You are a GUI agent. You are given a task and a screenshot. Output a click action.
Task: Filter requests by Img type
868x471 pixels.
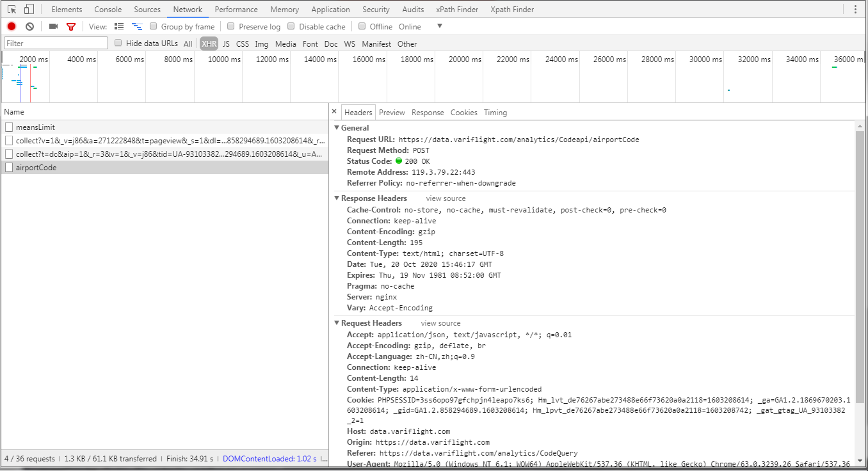tap(262, 44)
